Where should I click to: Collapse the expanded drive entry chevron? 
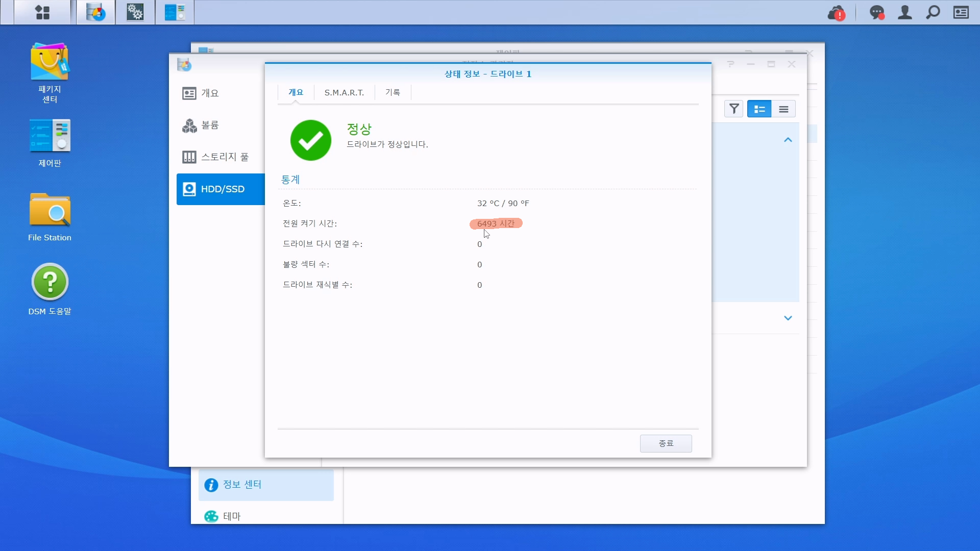click(x=788, y=140)
